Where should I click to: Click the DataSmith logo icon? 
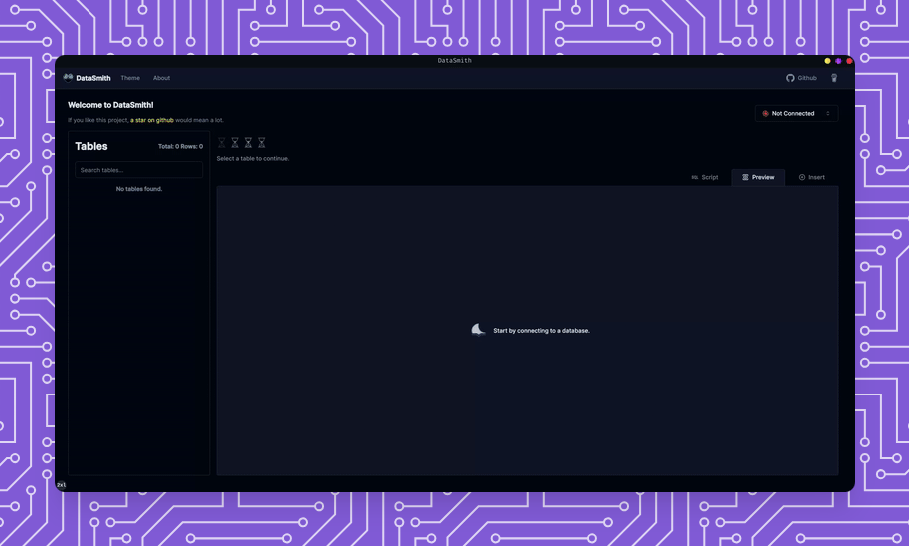click(x=68, y=78)
